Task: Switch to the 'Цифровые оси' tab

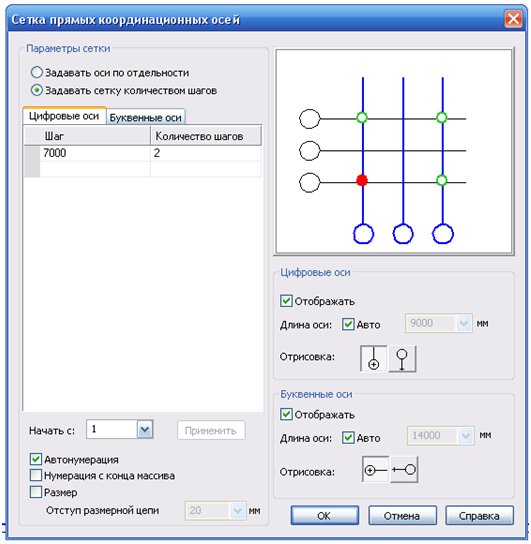Action: pos(64,116)
